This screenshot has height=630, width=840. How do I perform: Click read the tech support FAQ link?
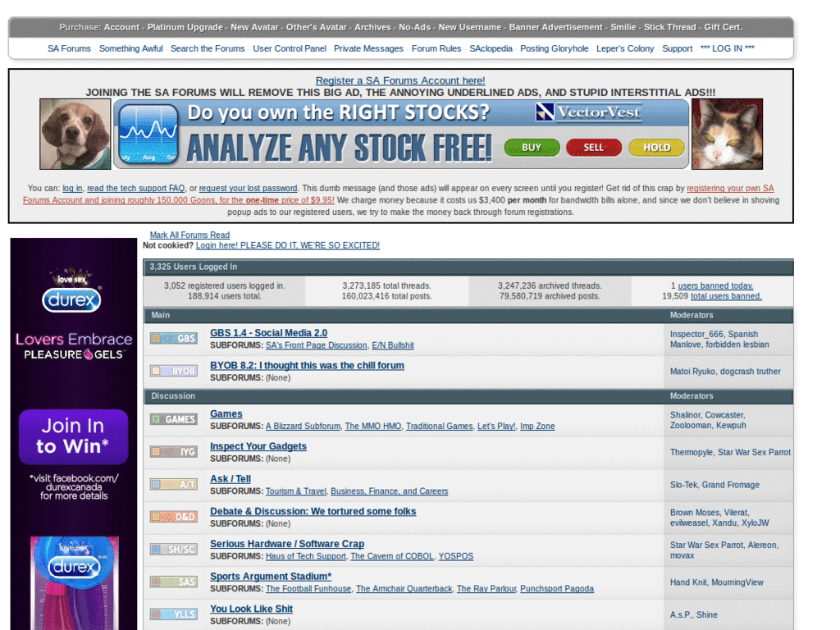pyautogui.click(x=135, y=189)
